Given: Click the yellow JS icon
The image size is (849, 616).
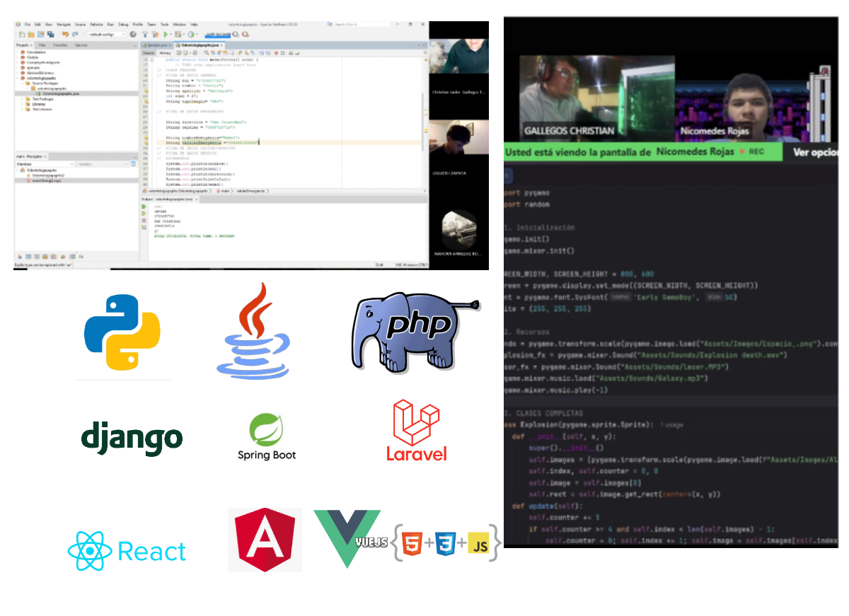Looking at the screenshot, I should (479, 545).
